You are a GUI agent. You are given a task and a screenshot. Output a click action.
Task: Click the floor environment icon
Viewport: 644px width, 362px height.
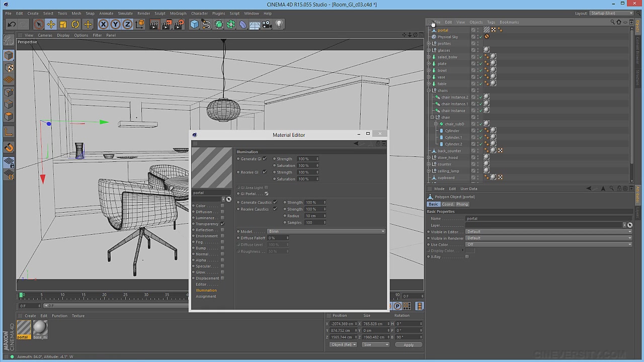click(255, 24)
